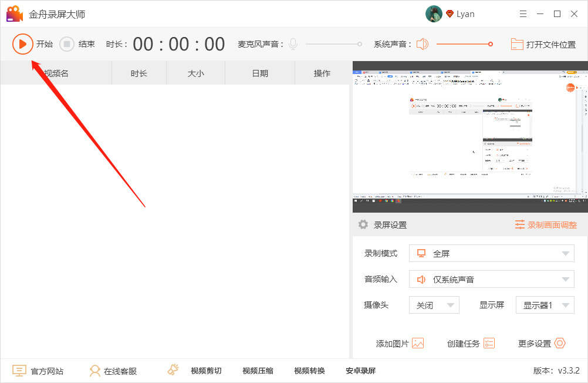Select the 操作 column header

click(322, 73)
